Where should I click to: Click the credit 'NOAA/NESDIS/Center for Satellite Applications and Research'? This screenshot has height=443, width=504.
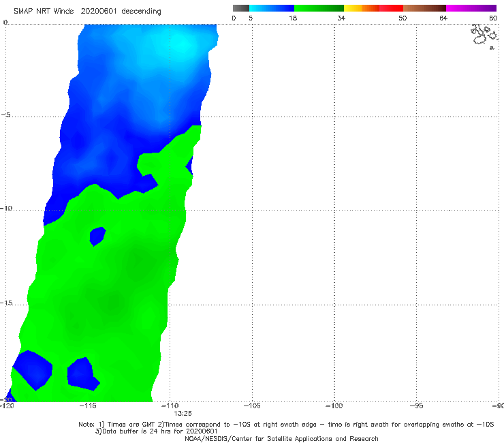[x=281, y=438]
